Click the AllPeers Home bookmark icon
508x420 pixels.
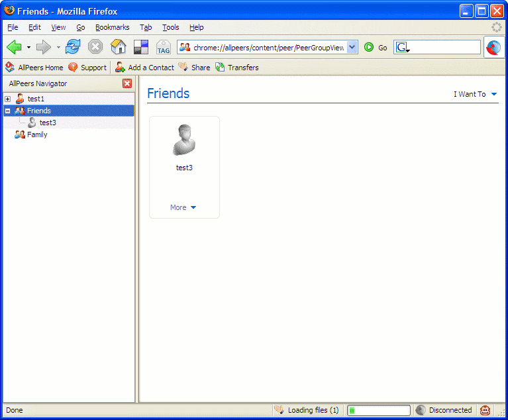10,67
